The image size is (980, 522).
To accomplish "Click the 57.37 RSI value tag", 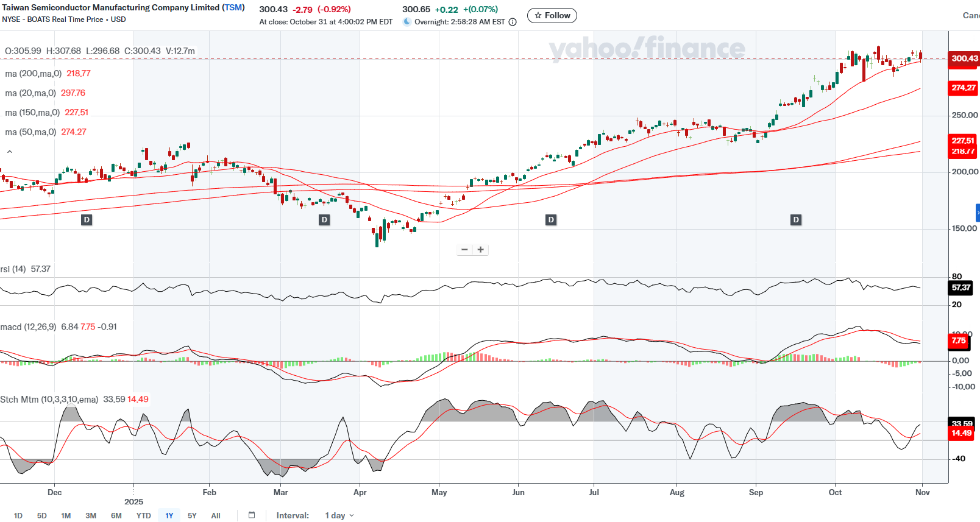I will click(960, 287).
